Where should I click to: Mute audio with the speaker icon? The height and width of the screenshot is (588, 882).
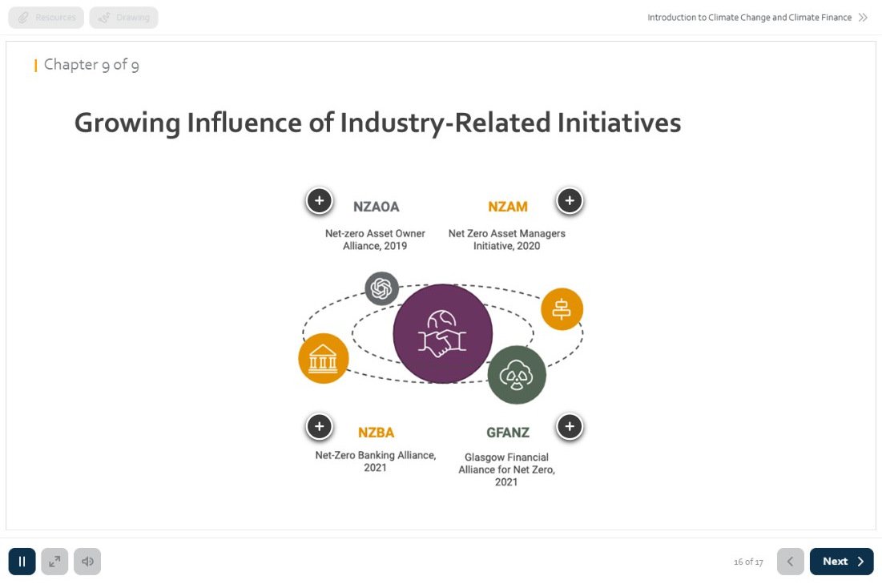pos(87,561)
